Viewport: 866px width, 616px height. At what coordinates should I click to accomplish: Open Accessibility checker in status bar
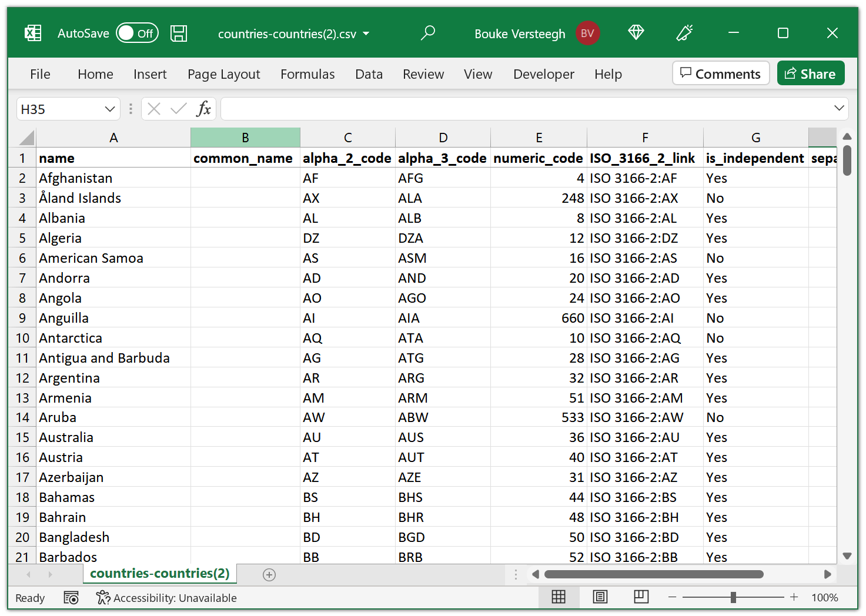[x=166, y=598]
